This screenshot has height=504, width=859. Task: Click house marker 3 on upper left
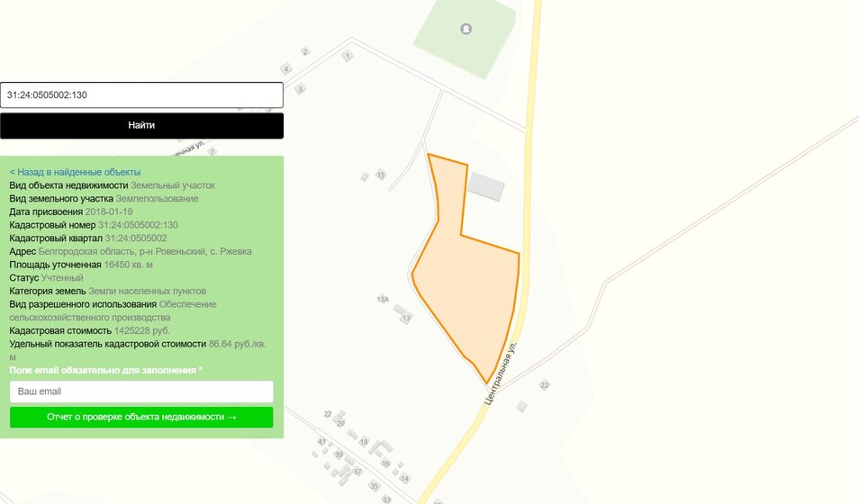click(300, 89)
